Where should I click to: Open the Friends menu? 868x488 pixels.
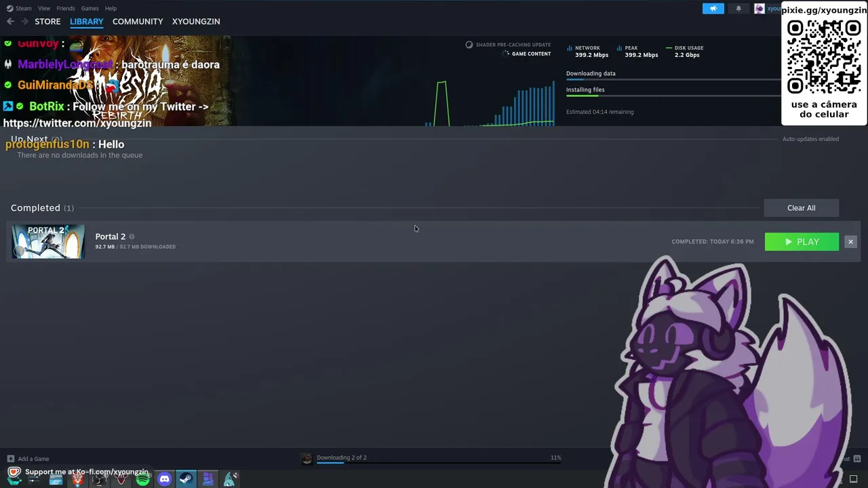tap(66, 8)
